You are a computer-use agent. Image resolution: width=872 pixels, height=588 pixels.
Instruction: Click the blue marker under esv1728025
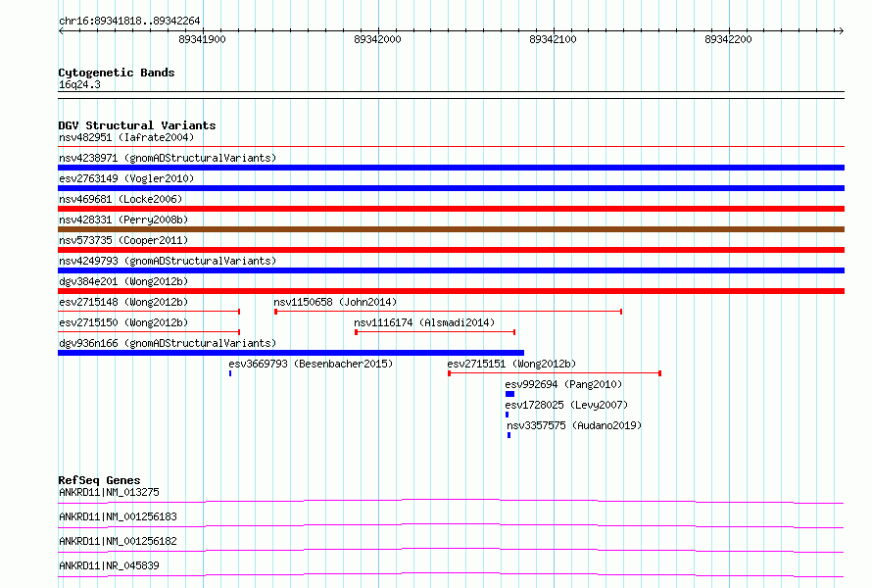pos(507,415)
